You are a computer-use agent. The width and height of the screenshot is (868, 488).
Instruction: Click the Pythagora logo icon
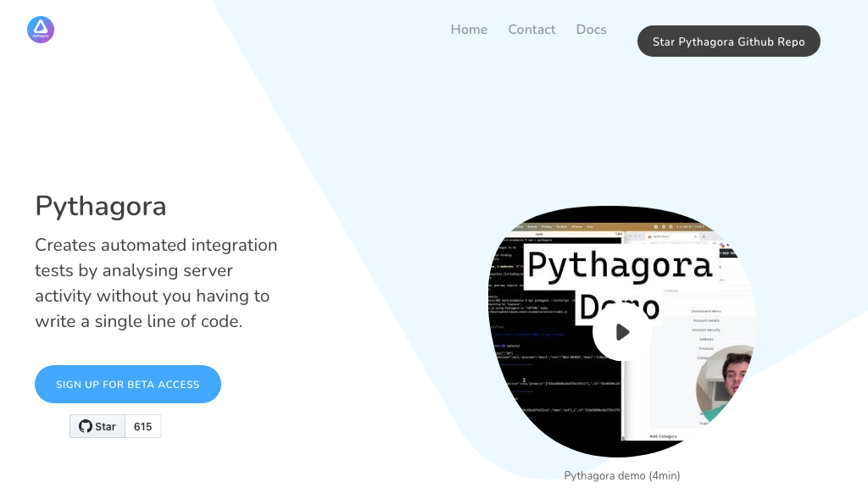pyautogui.click(x=41, y=30)
